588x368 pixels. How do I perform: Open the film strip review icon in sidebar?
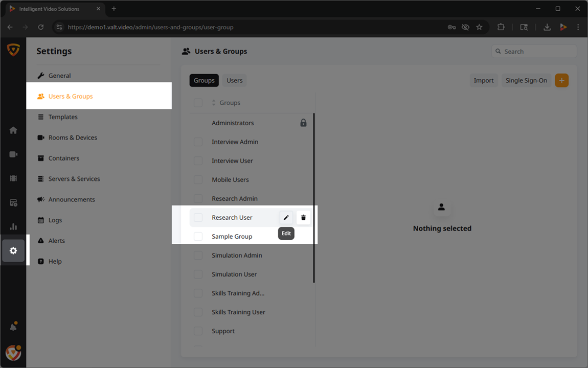click(13, 178)
